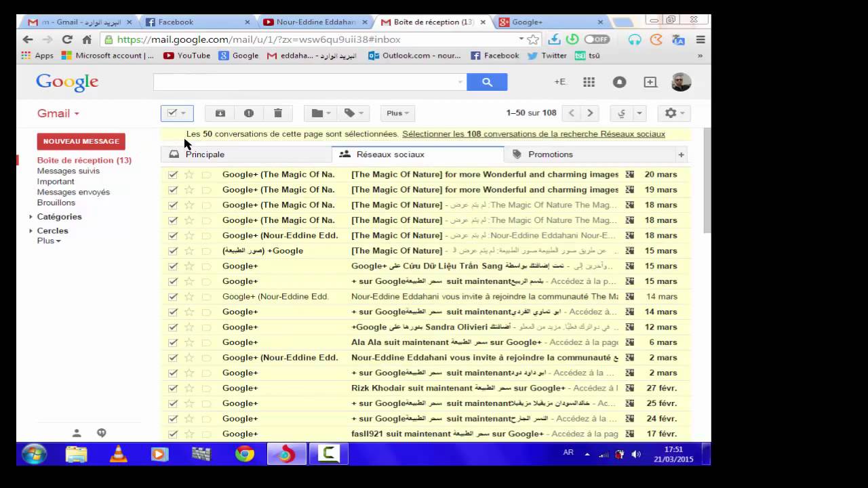Click the Archive toolbar icon
868x488 pixels.
tap(220, 113)
